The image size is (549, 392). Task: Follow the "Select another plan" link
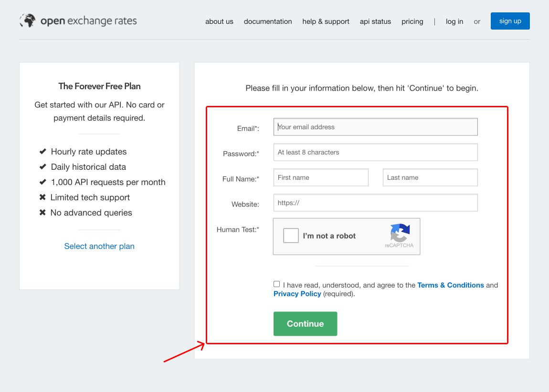point(99,246)
